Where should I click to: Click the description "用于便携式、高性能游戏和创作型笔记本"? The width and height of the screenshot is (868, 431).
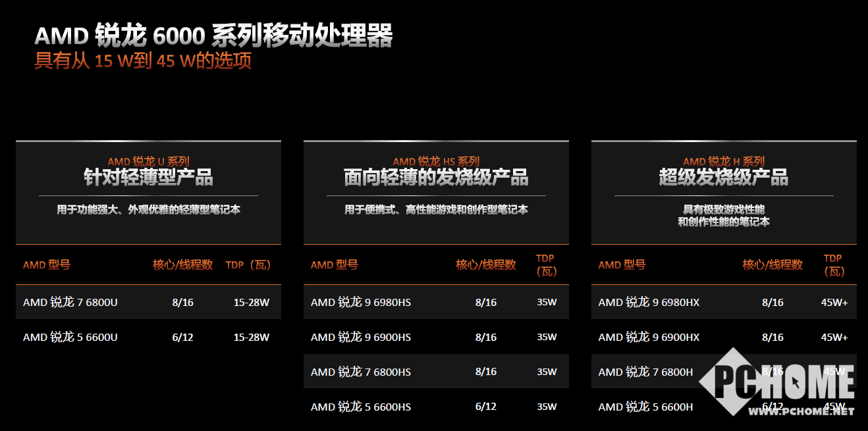tap(436, 210)
